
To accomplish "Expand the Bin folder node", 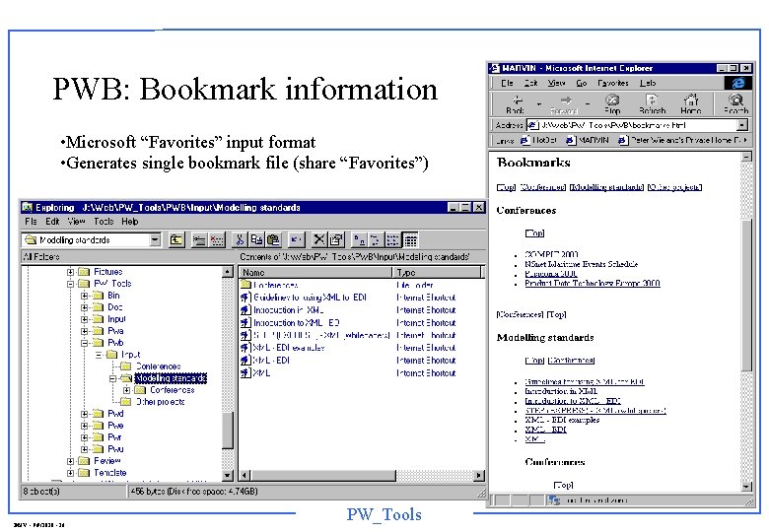I will click(85, 296).
